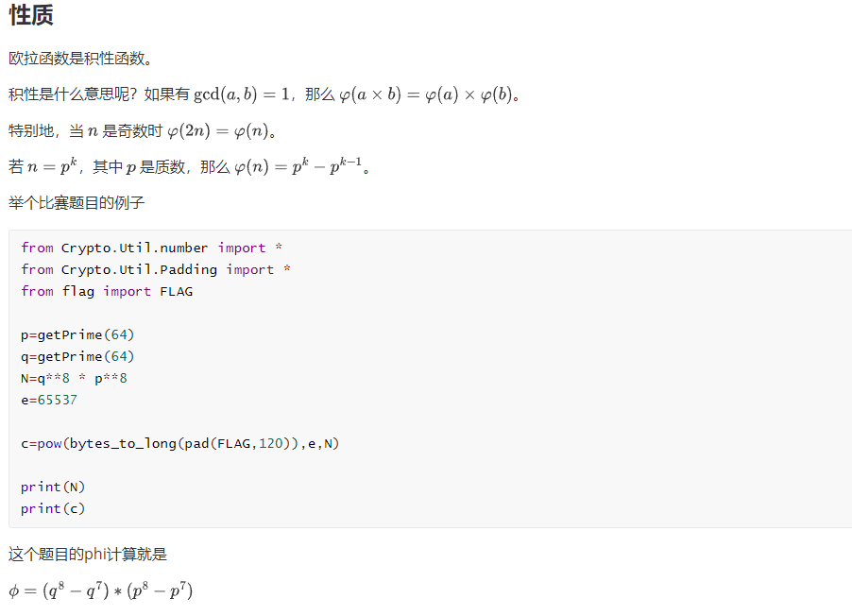Click the Crypto.Util.Padding import code line
Viewport: 852px width, 616px height.
point(156,269)
